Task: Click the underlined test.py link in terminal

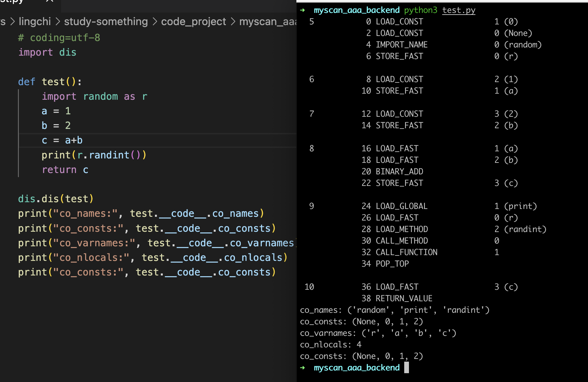Action: (458, 10)
